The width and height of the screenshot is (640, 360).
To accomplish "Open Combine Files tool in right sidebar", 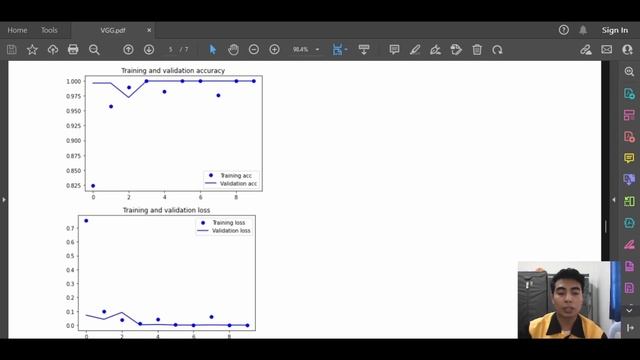I will [x=629, y=180].
